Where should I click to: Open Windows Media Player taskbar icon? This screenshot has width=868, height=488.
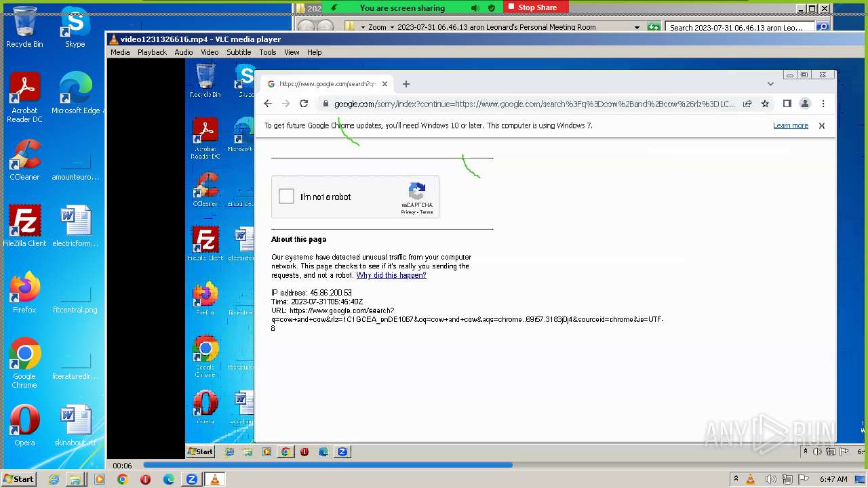click(100, 479)
